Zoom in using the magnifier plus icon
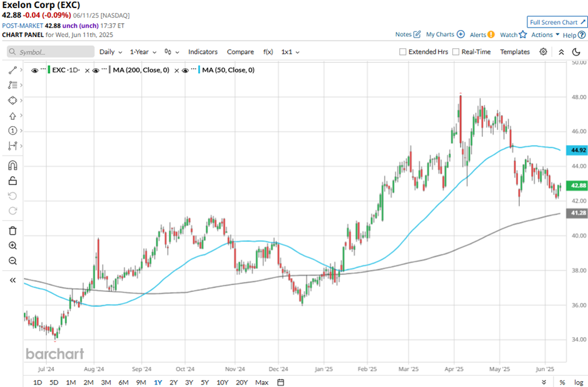The width and height of the screenshot is (588, 387). tap(12, 246)
